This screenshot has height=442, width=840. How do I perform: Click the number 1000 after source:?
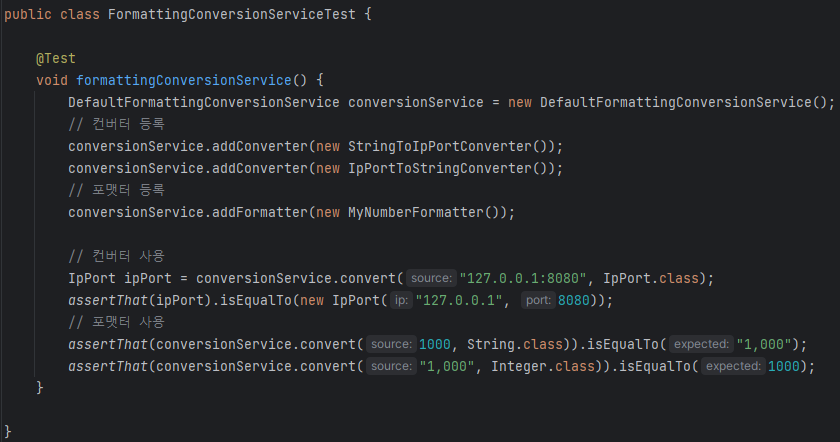[434, 344]
